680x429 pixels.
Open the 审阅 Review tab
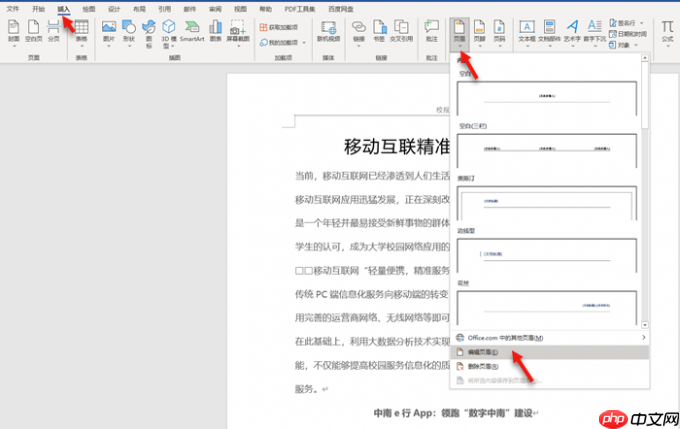click(215, 9)
